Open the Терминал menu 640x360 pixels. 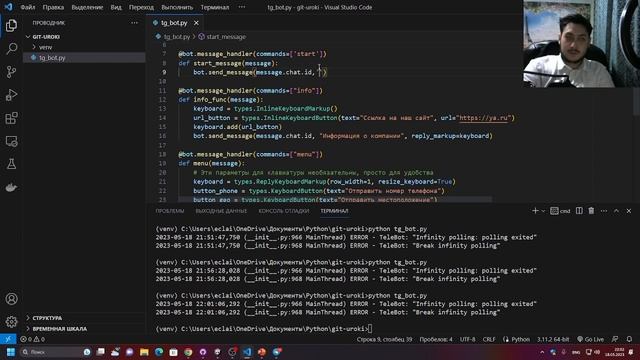click(215, 7)
